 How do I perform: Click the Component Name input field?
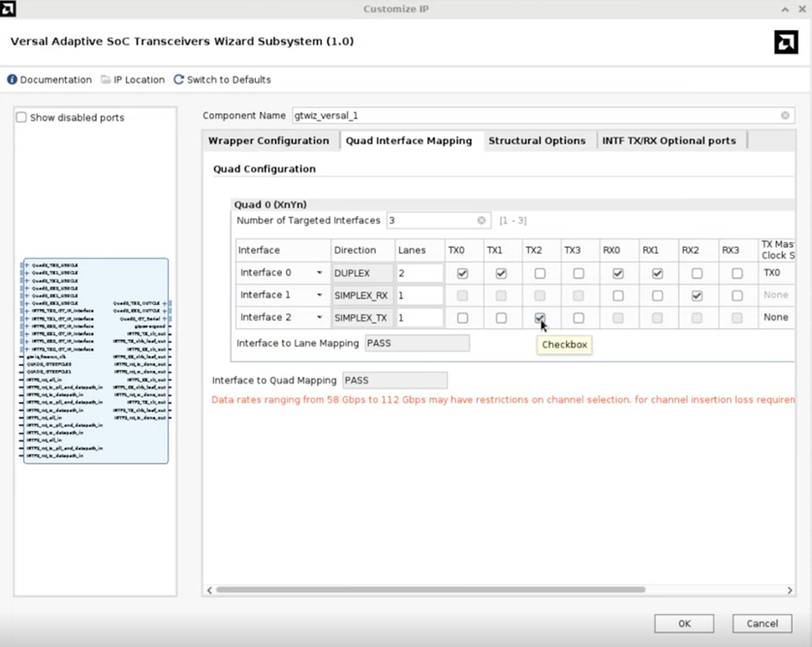click(x=543, y=115)
